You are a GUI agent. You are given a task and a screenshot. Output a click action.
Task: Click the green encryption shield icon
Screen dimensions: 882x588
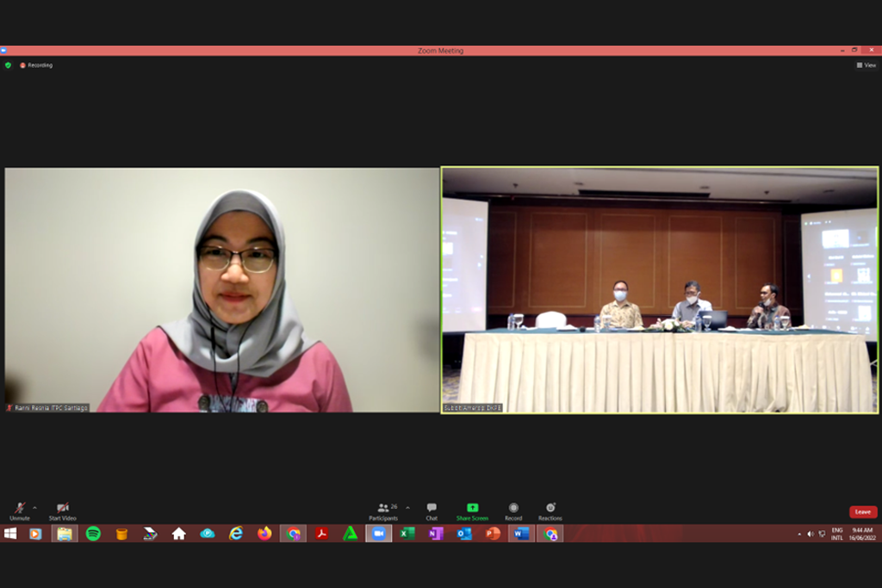click(8, 65)
